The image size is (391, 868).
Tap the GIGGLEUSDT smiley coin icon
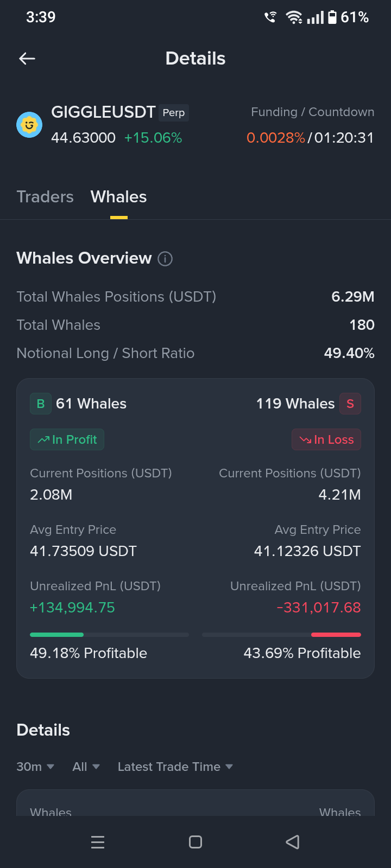[x=29, y=125]
